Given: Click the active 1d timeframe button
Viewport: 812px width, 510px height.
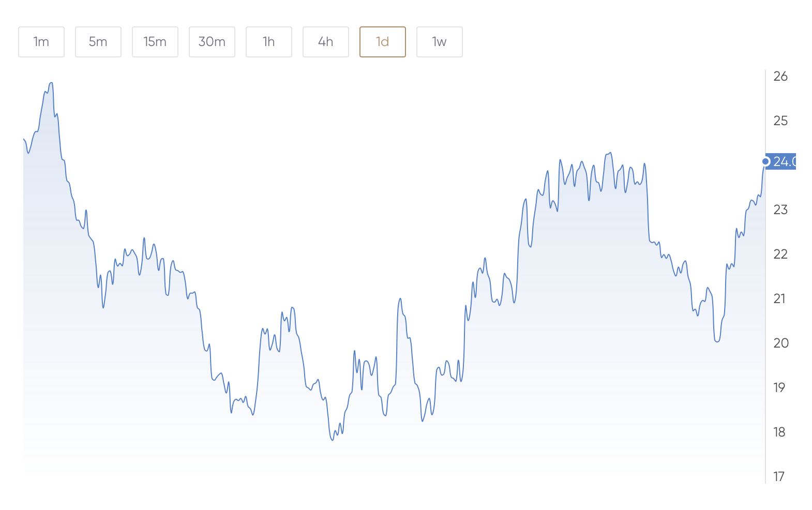Looking at the screenshot, I should point(383,42).
